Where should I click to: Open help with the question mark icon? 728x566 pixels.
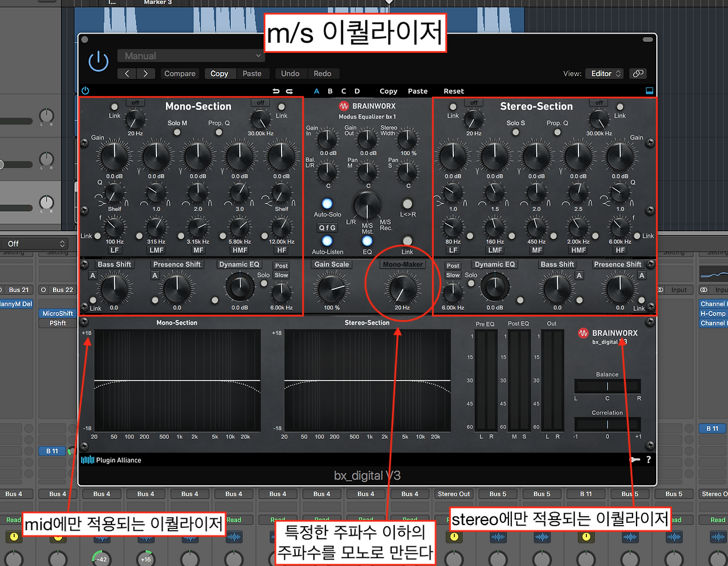(648, 460)
